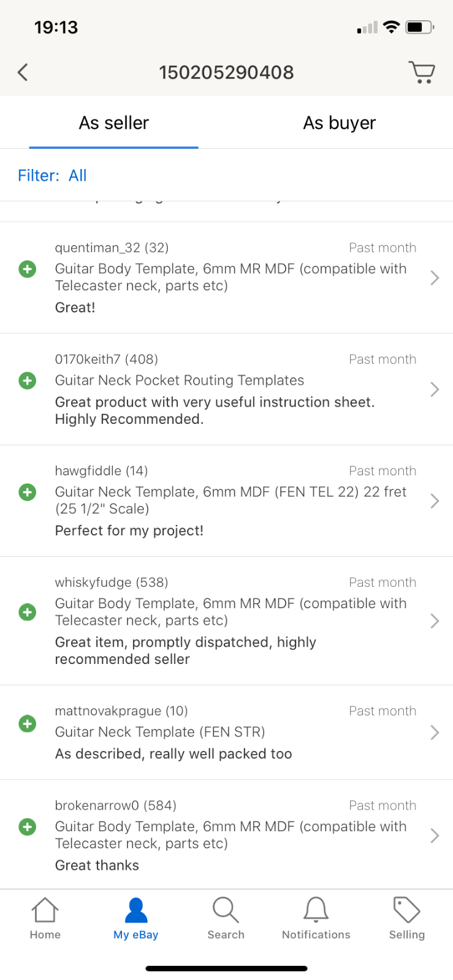Select the As seller tab
This screenshot has width=453, height=980.
114,123
